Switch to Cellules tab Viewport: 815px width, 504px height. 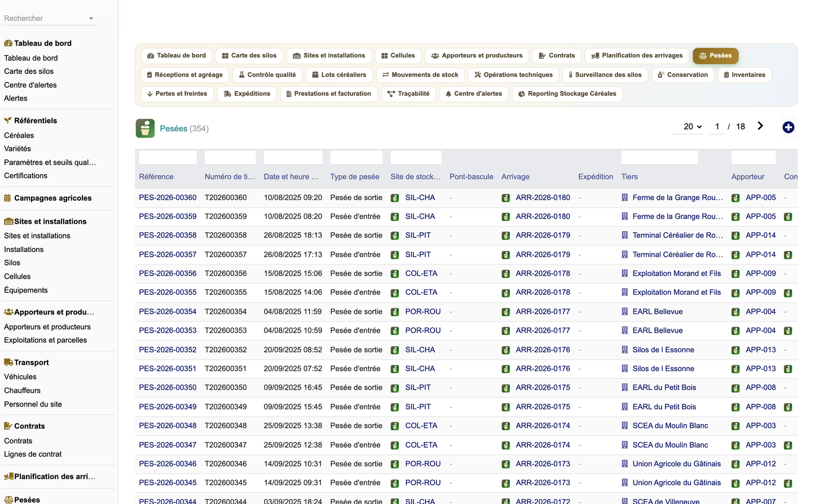click(x=398, y=56)
